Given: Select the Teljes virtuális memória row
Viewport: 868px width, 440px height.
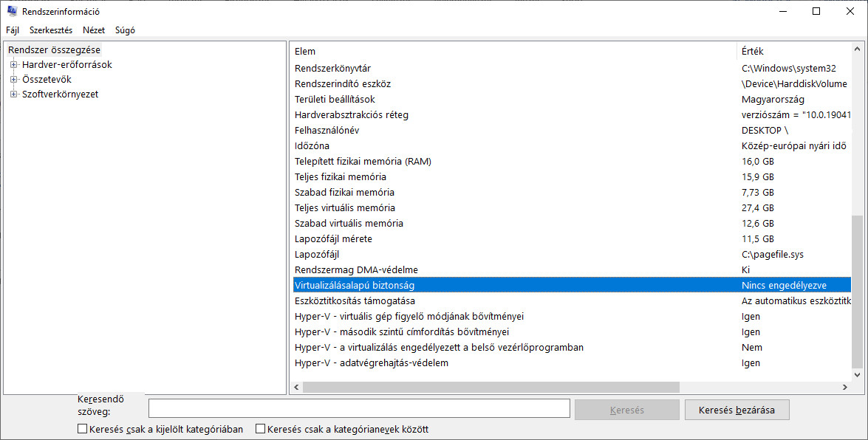Looking at the screenshot, I should 571,208.
